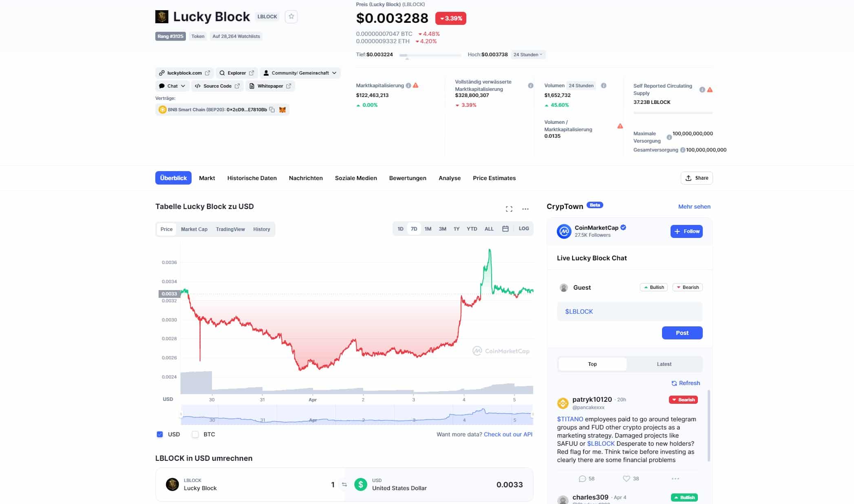Set chart range to ALL
The image size is (854, 504).
(489, 229)
